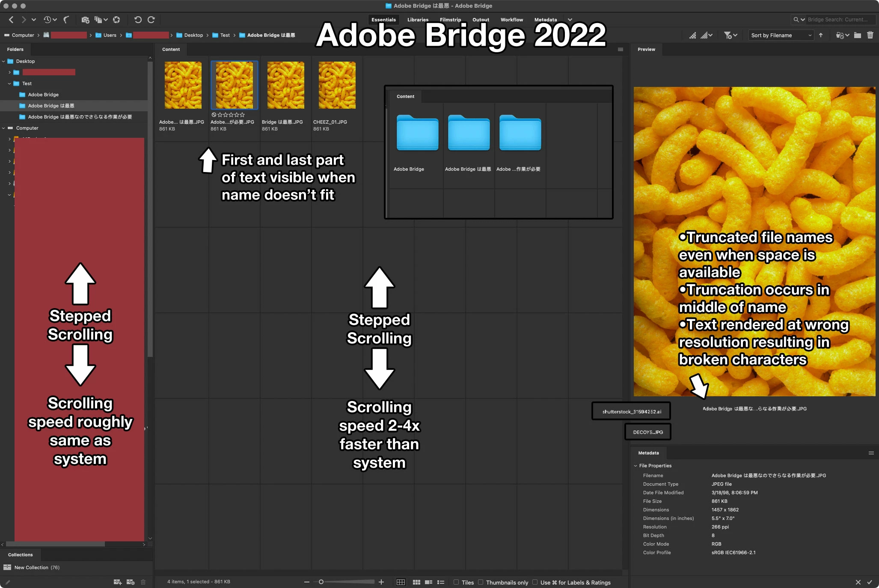Toggle Use ⌘ for Labels & Ratings
The width and height of the screenshot is (879, 588).
coord(535,582)
